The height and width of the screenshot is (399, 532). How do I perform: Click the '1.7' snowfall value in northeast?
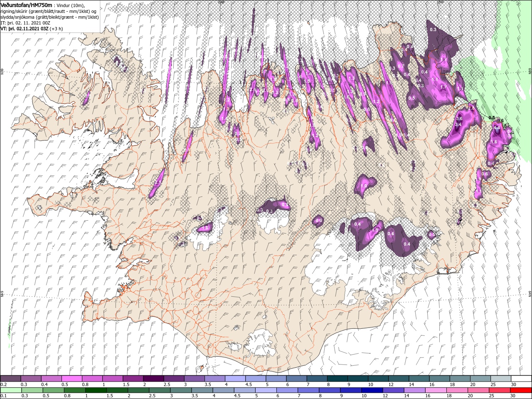click(443, 88)
